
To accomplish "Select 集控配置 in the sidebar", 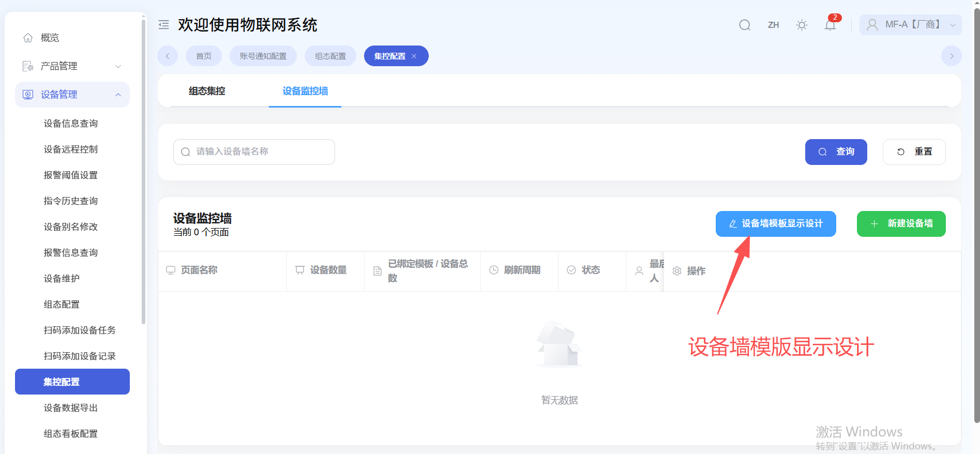I will [72, 382].
